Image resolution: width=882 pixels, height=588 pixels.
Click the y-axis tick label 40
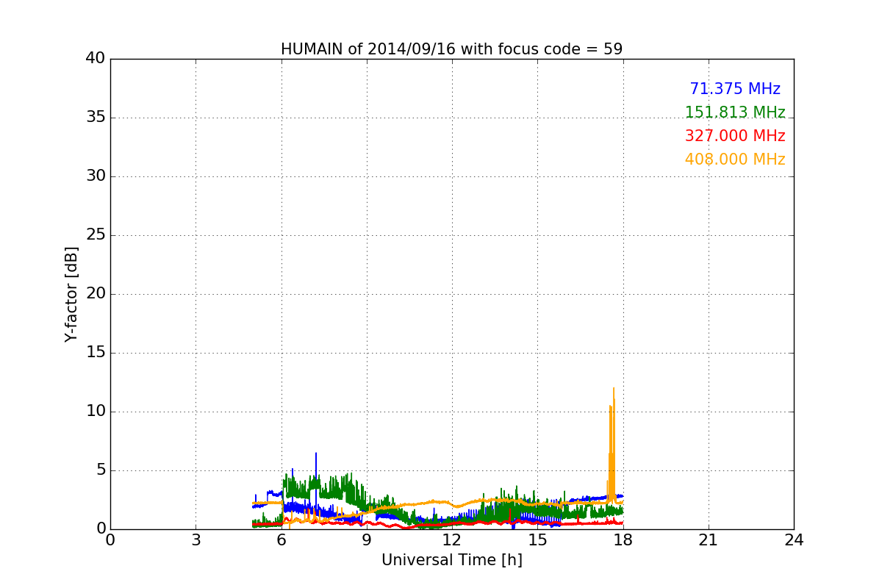(96, 59)
